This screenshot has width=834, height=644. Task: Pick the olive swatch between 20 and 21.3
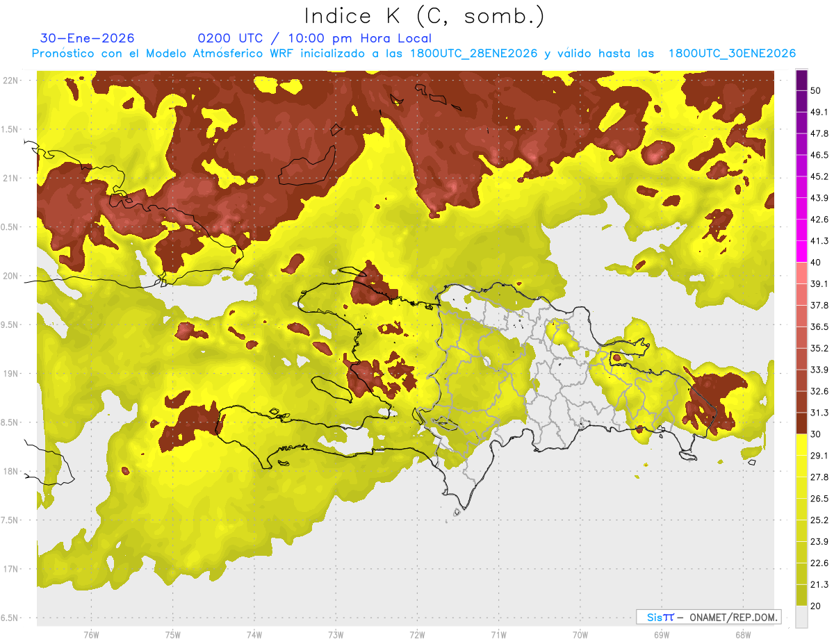(801, 595)
